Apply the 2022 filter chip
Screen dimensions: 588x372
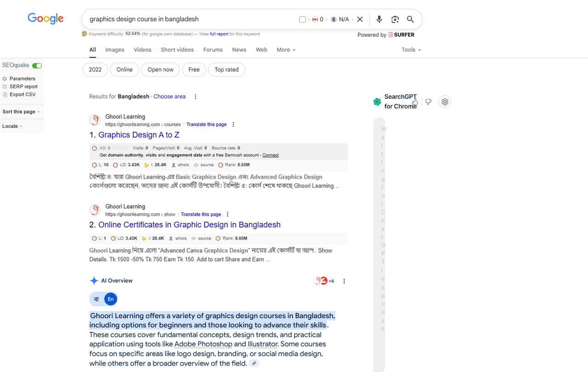(95, 69)
